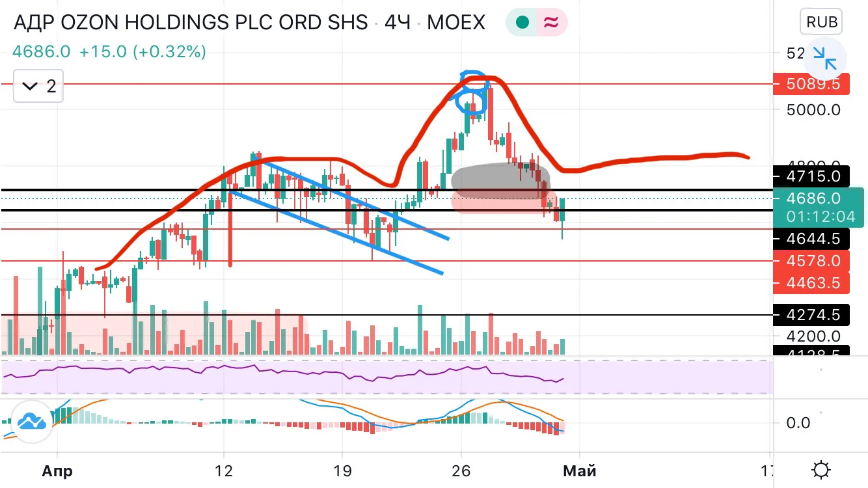This screenshot has width=868, height=488.
Task: Select the blue circle drawing at chart peak
Action: (x=471, y=92)
